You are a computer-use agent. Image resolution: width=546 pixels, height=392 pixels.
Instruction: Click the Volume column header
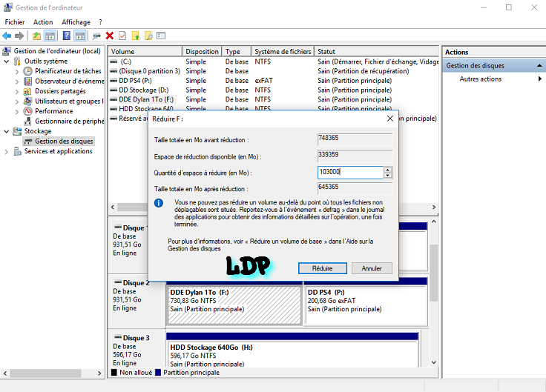(145, 51)
